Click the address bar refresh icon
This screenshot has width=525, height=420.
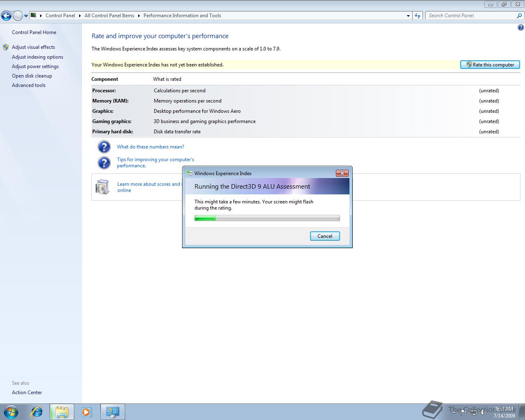[x=418, y=16]
